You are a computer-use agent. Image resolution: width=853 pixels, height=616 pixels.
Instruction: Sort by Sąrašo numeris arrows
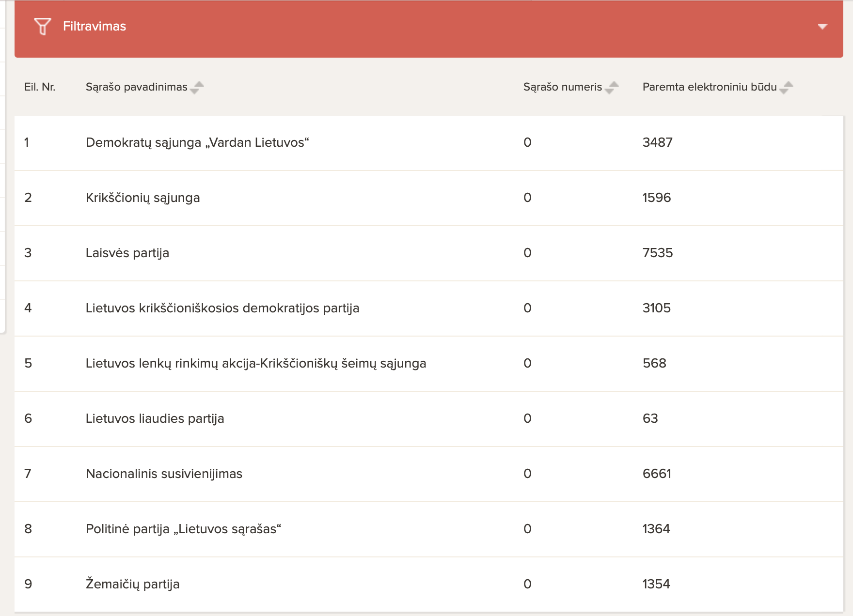click(x=613, y=87)
